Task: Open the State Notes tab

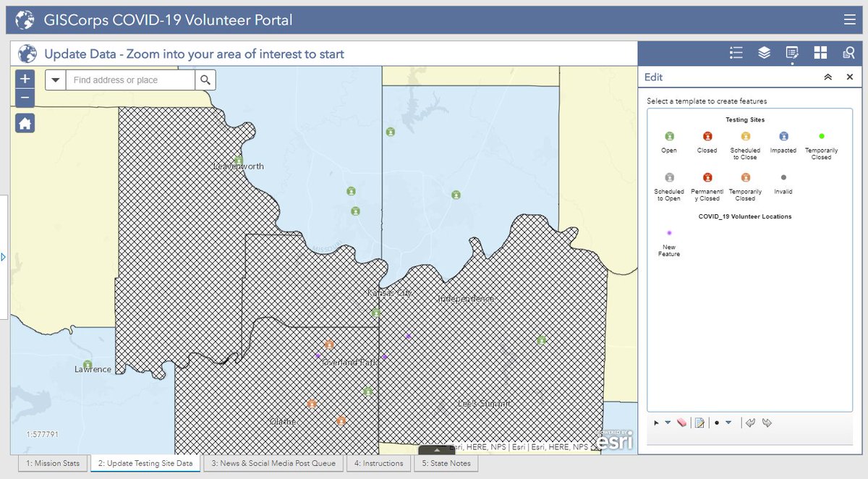Action: coord(446,463)
